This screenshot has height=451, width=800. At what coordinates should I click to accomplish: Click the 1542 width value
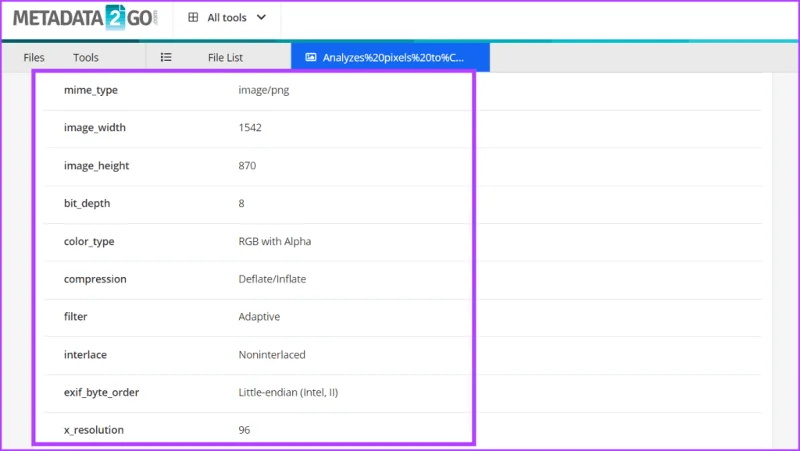point(250,128)
